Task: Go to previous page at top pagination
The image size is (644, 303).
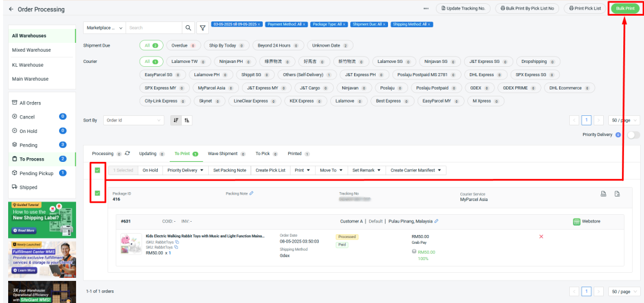Action: point(574,120)
